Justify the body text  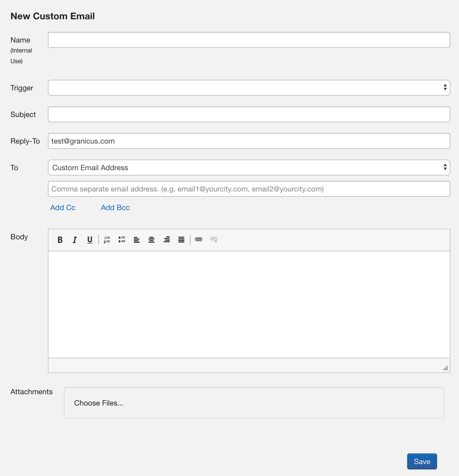[x=181, y=240]
